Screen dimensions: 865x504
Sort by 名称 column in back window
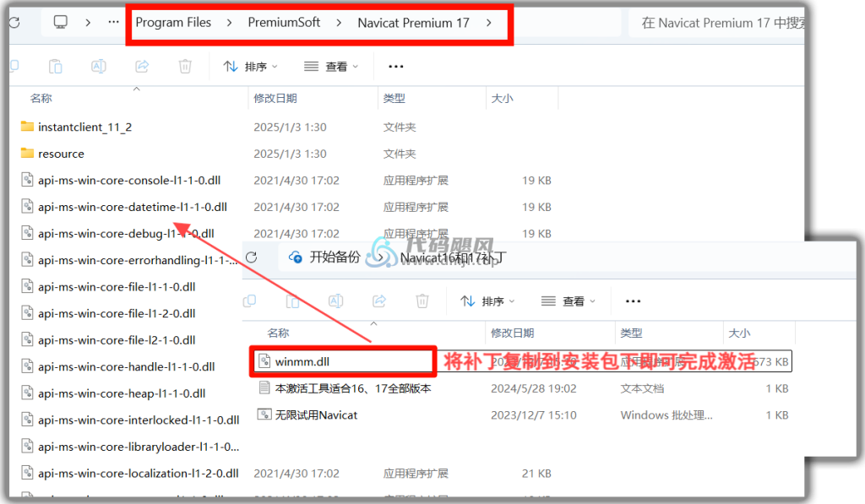pos(41,98)
